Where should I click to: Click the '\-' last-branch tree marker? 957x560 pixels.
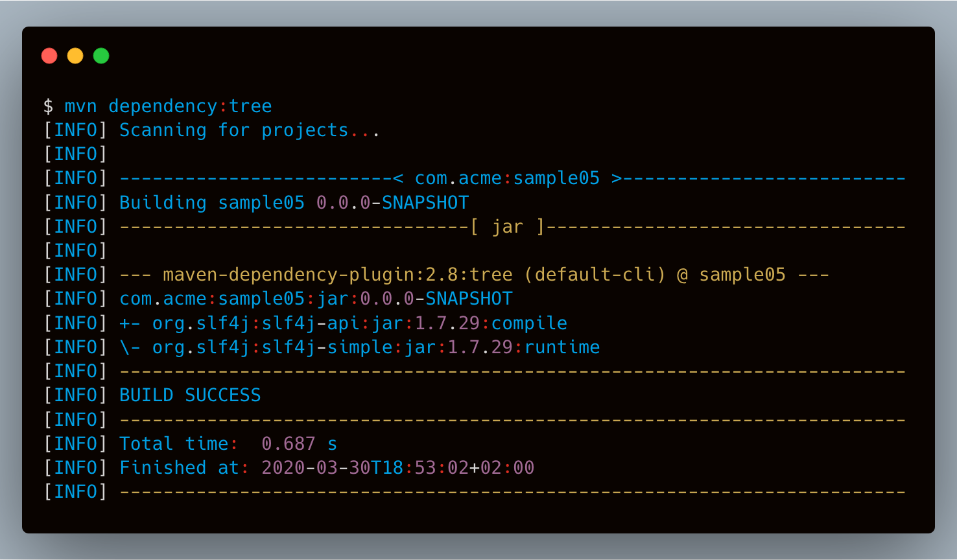(x=130, y=347)
